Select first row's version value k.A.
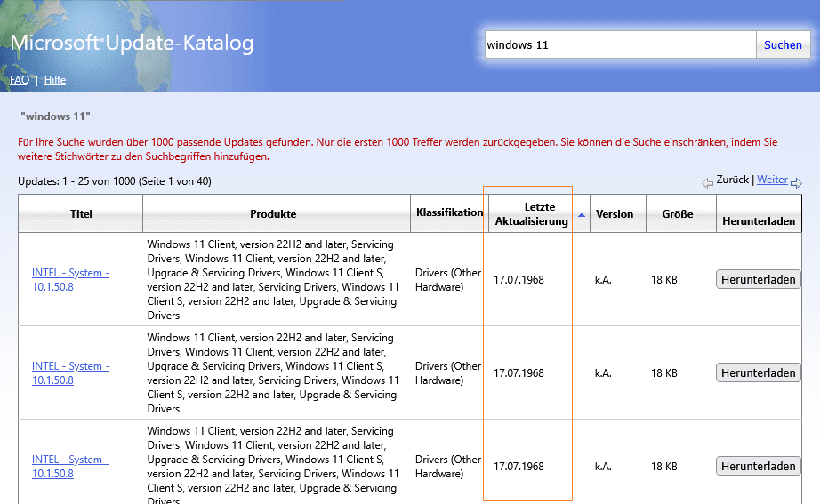The width and height of the screenshot is (820, 504). coord(603,280)
